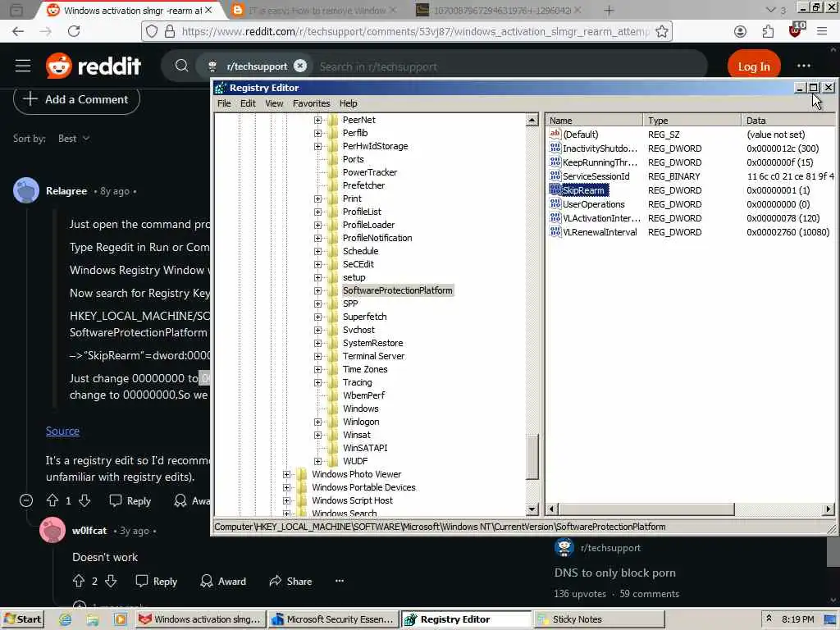Open the Firefox list all tabs dropdown
This screenshot has width=840, height=630.
pyautogui.click(x=770, y=10)
